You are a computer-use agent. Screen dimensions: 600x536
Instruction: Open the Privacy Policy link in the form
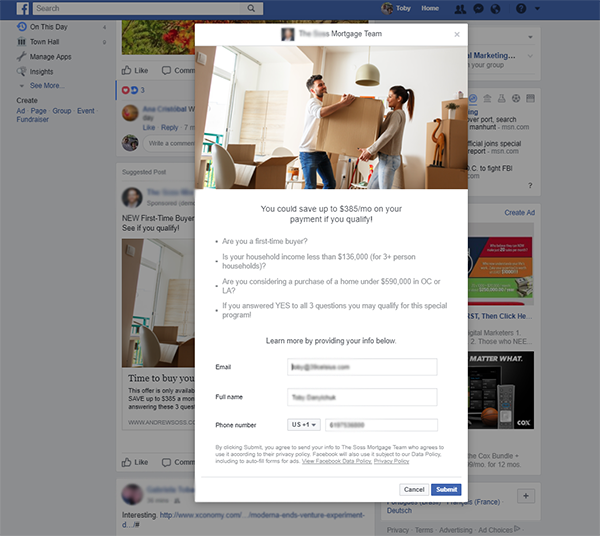[x=391, y=461]
